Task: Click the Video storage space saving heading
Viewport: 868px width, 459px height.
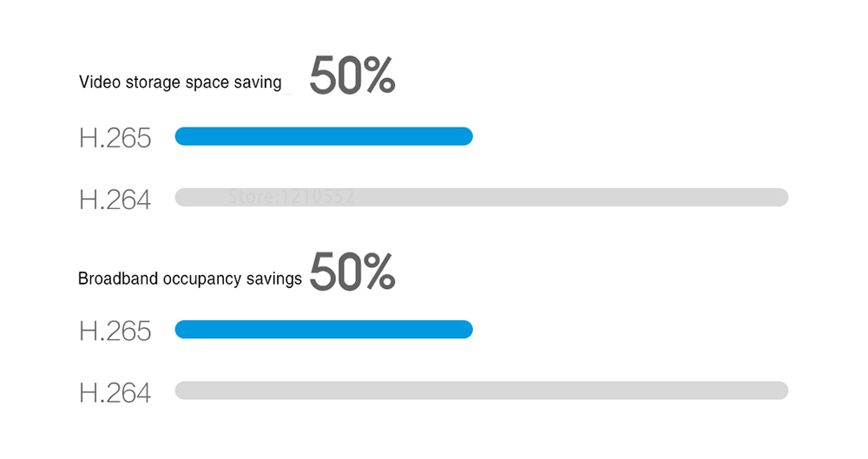Action: tap(180, 82)
